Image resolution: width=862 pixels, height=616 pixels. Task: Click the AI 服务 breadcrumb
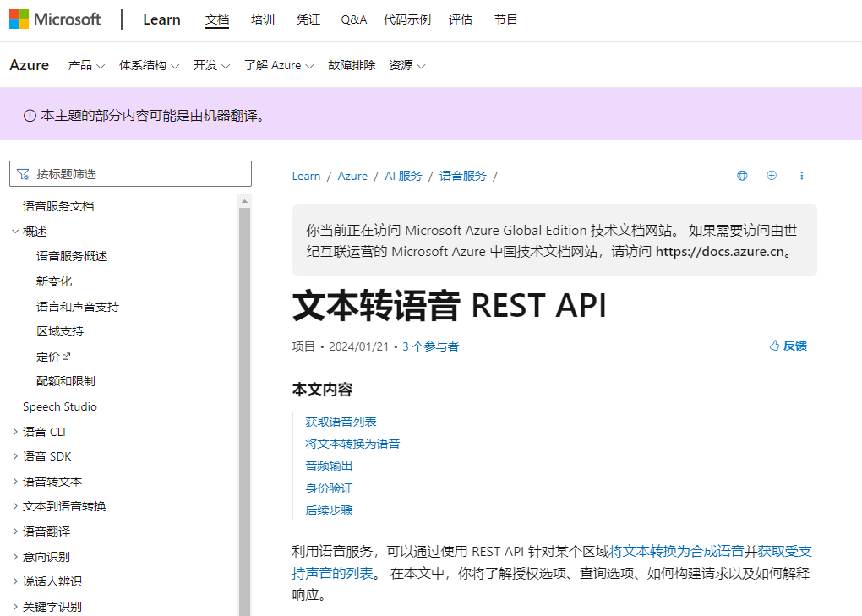403,176
